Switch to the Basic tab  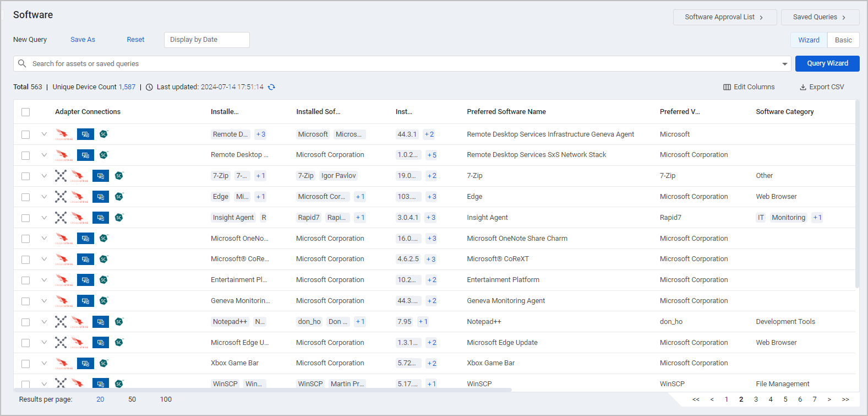(843, 40)
